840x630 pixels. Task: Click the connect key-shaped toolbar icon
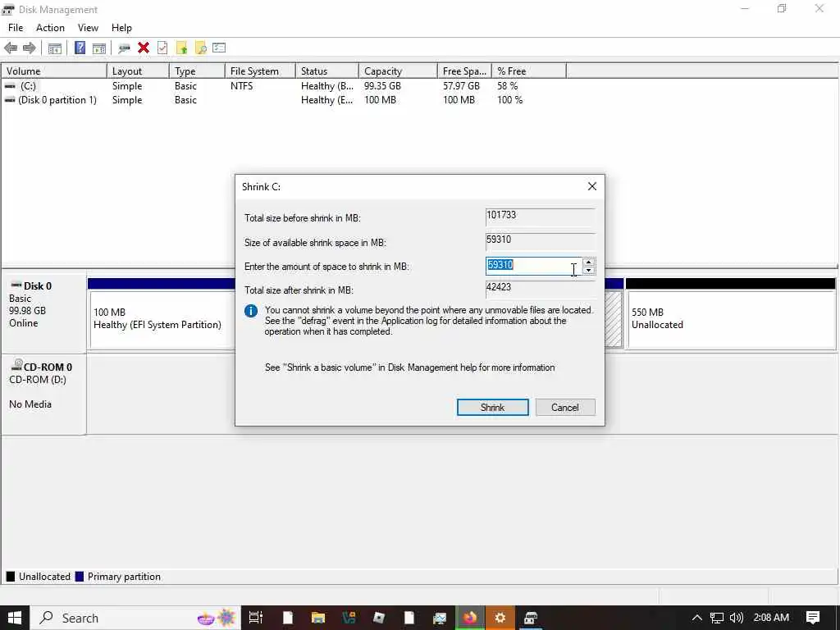[x=125, y=48]
